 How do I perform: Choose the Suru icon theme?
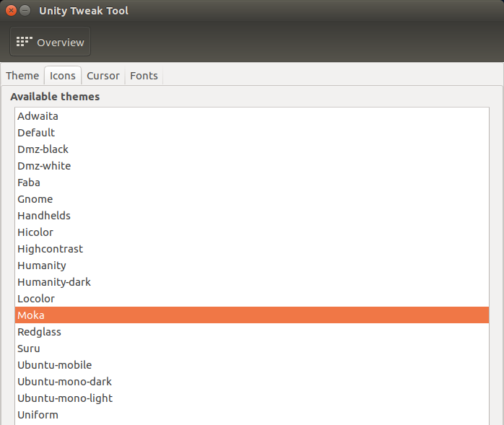[29, 349]
